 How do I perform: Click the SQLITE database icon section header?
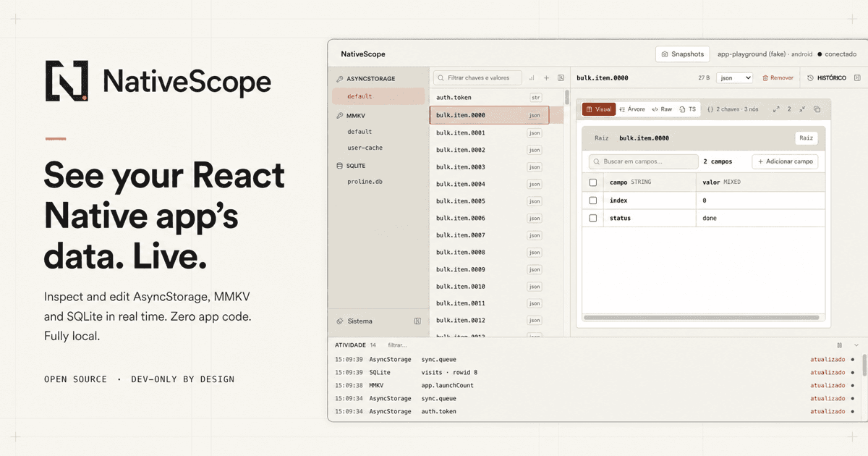click(x=351, y=166)
